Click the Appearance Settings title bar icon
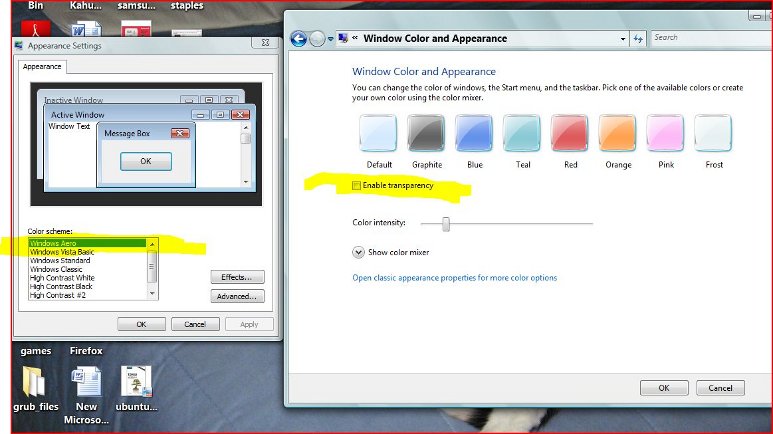The image size is (773, 434). coord(19,45)
